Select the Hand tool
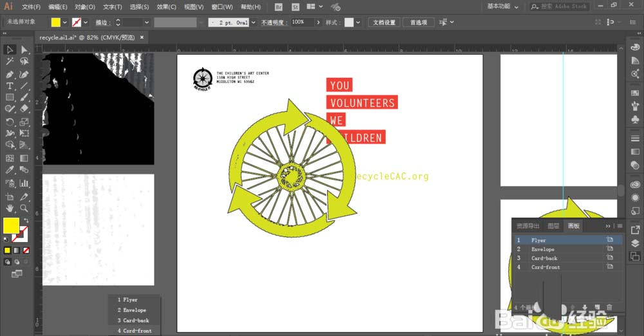This screenshot has width=644, height=336. 10,209
